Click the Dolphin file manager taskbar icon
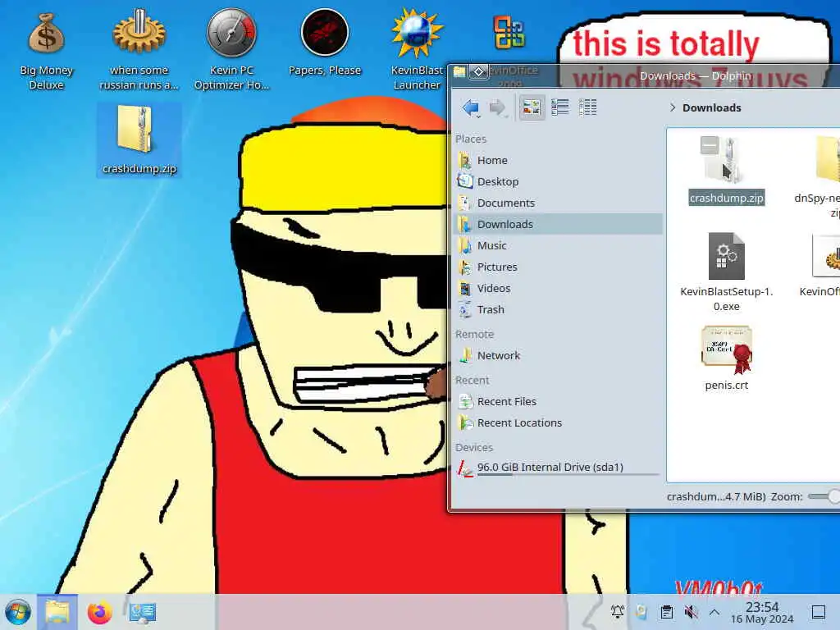The image size is (840, 630). pos(57,612)
